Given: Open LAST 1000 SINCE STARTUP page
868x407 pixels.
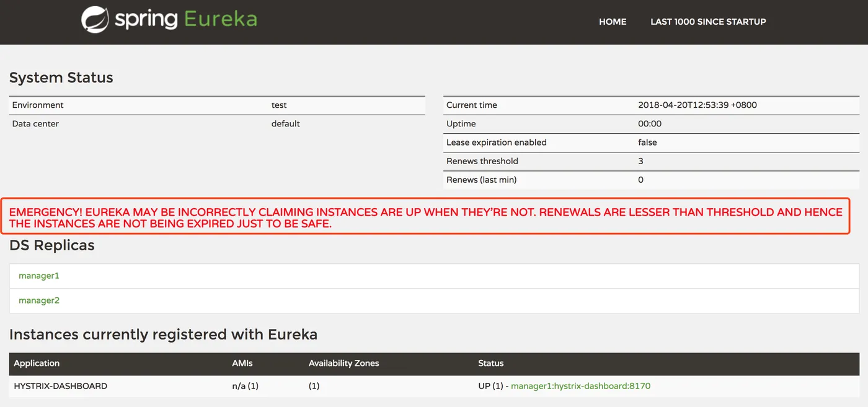Looking at the screenshot, I should (x=708, y=22).
